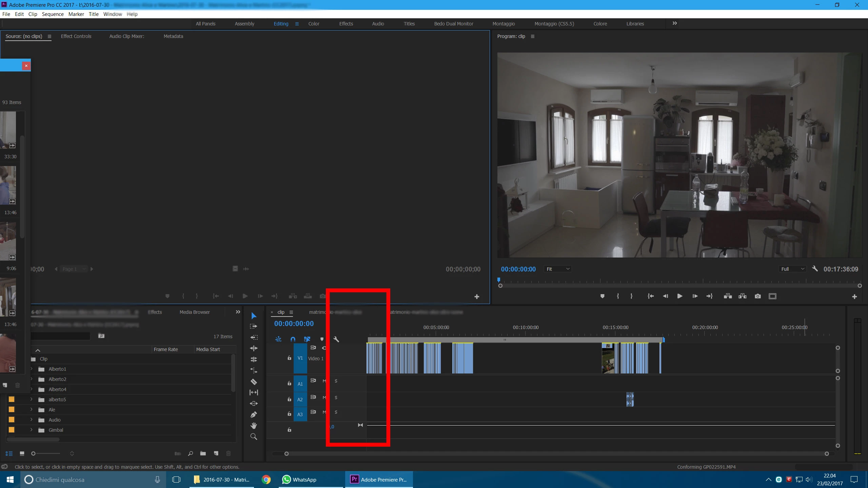
Task: Select the Pen tool
Action: pos(254,415)
